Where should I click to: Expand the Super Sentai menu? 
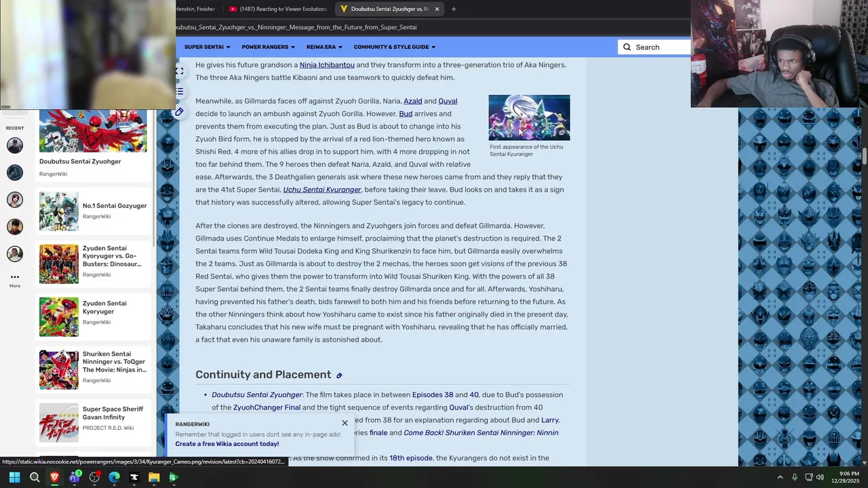(207, 47)
